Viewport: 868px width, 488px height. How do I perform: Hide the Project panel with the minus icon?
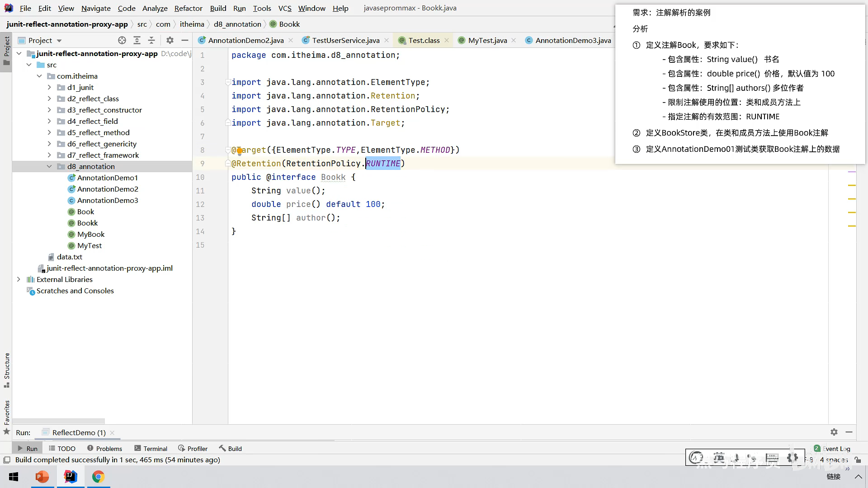tap(185, 40)
